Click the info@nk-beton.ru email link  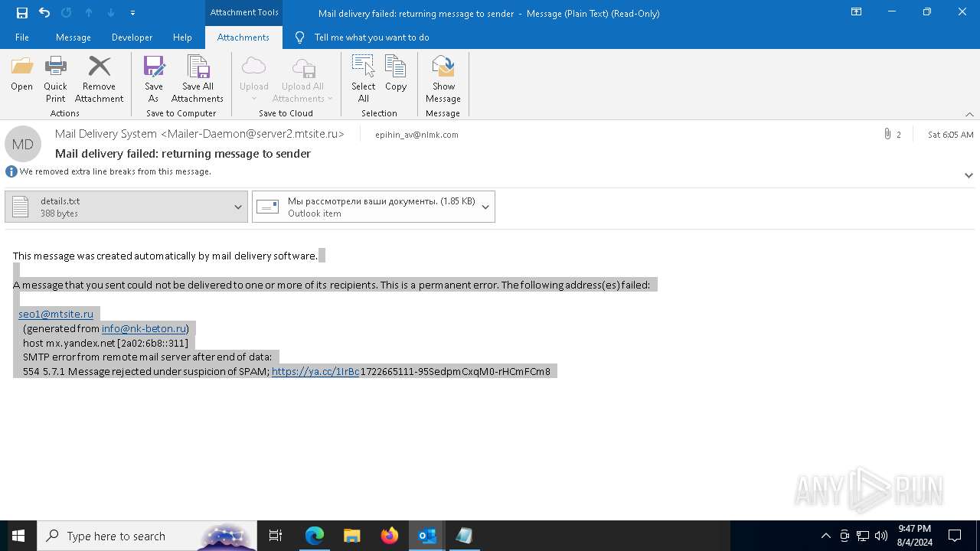[x=144, y=328]
